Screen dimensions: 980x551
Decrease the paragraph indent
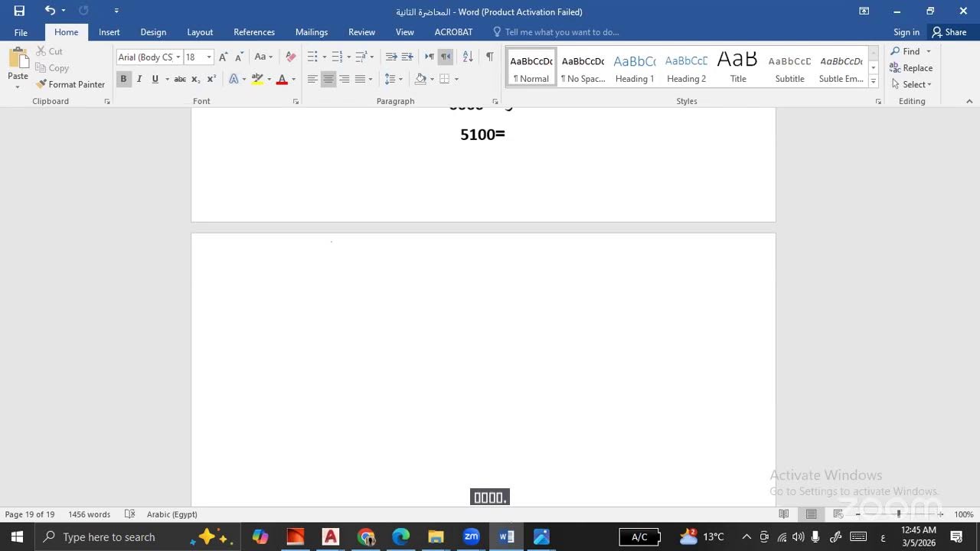pos(391,57)
